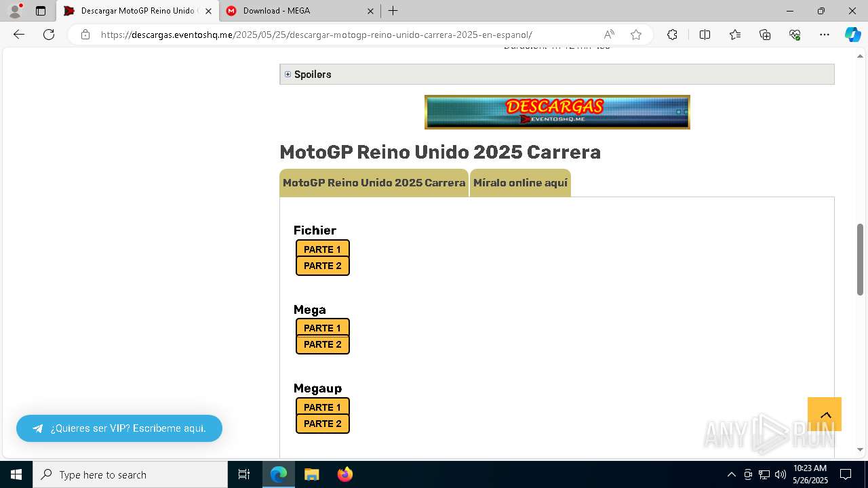The height and width of the screenshot is (488, 868).
Task: Click the Megaup heading text
Action: pos(317,388)
